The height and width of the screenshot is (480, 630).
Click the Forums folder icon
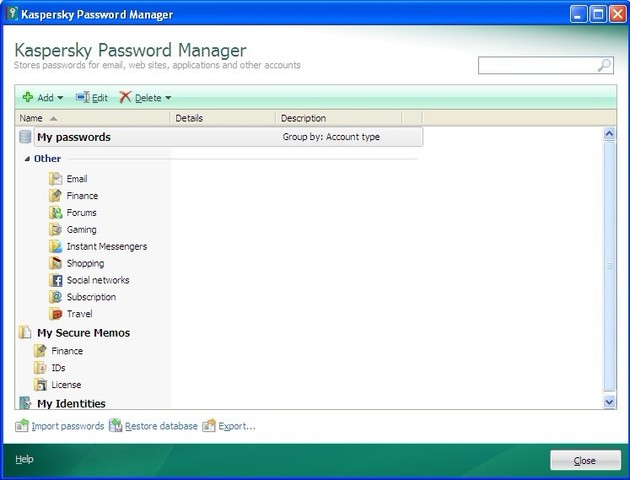55,212
